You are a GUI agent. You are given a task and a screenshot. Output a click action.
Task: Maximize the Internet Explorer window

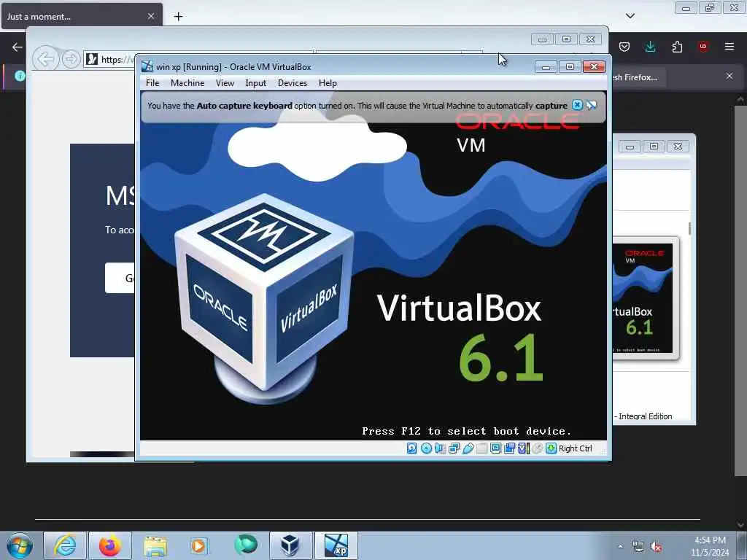[x=566, y=39]
